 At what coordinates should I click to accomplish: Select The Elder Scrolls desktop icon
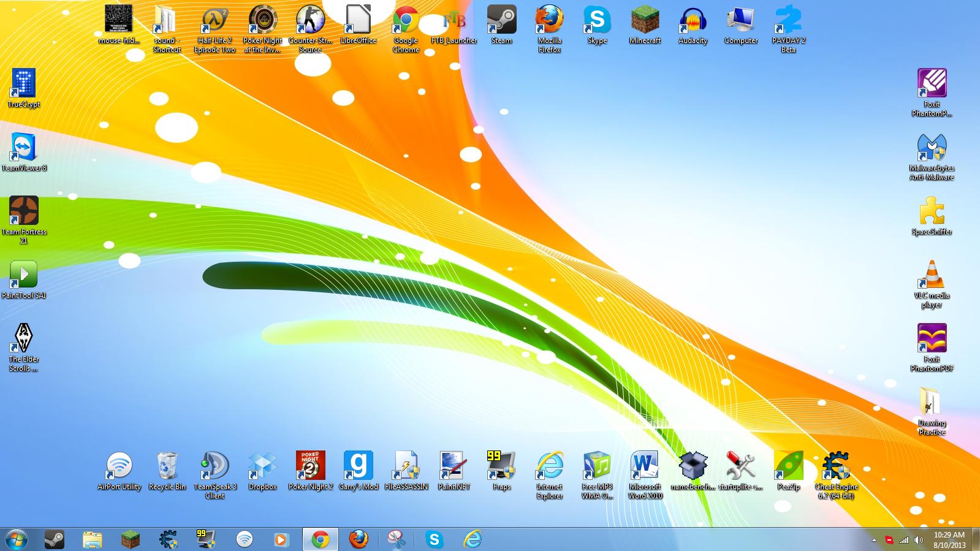coord(24,348)
